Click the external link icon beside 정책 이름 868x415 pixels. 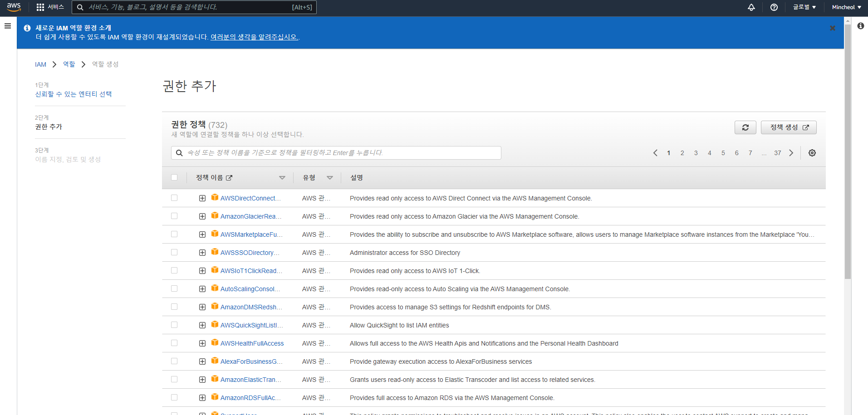[x=229, y=178]
